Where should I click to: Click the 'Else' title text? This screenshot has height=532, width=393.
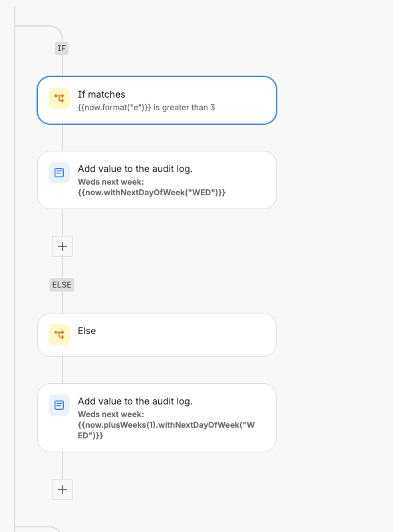pyautogui.click(x=87, y=331)
